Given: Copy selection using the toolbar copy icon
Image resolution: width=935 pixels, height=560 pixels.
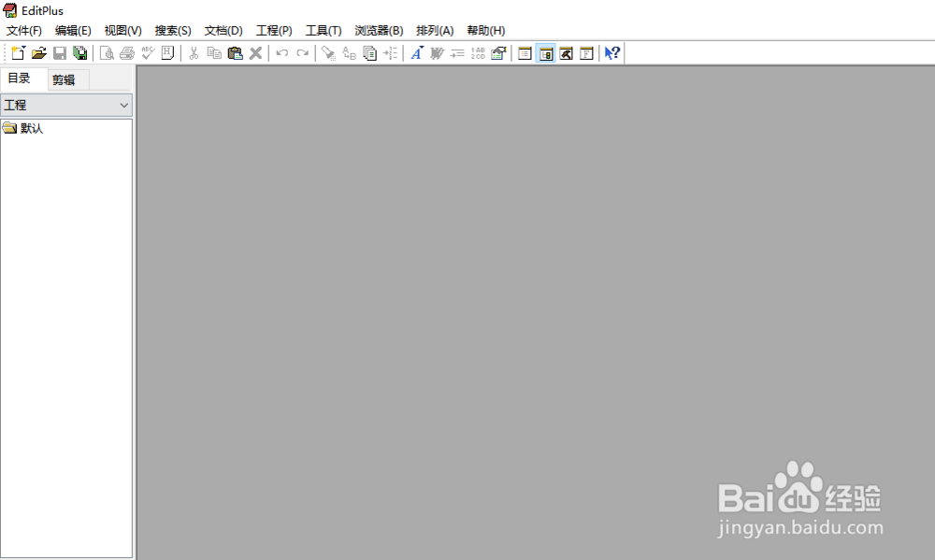Looking at the screenshot, I should point(214,53).
